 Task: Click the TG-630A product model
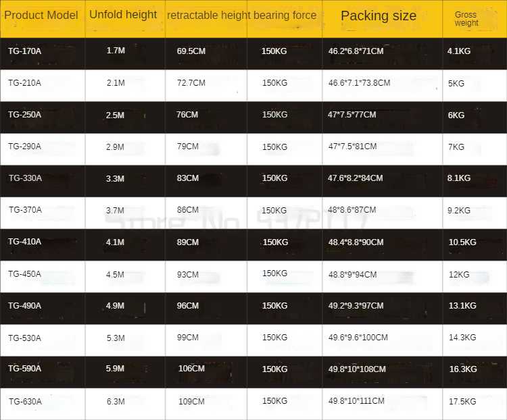(x=25, y=402)
